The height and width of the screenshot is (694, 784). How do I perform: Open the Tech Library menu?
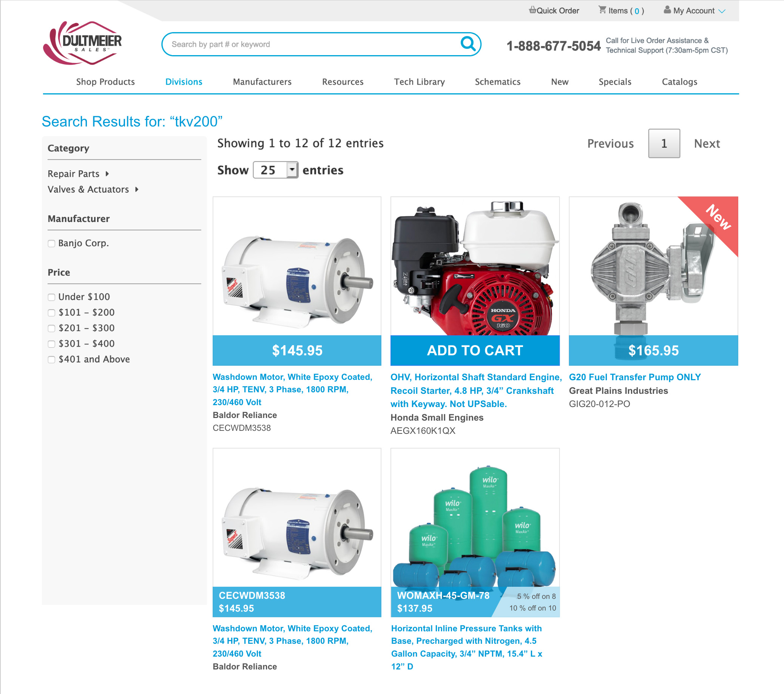click(419, 82)
